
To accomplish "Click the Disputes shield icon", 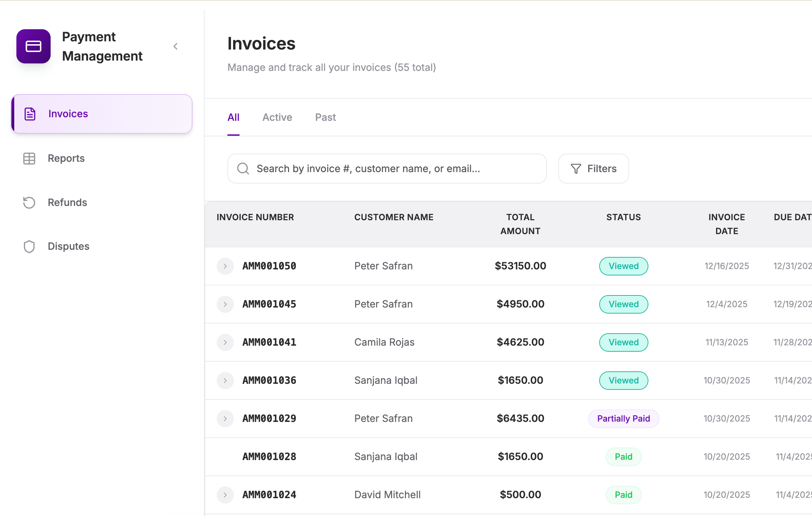I will point(29,247).
